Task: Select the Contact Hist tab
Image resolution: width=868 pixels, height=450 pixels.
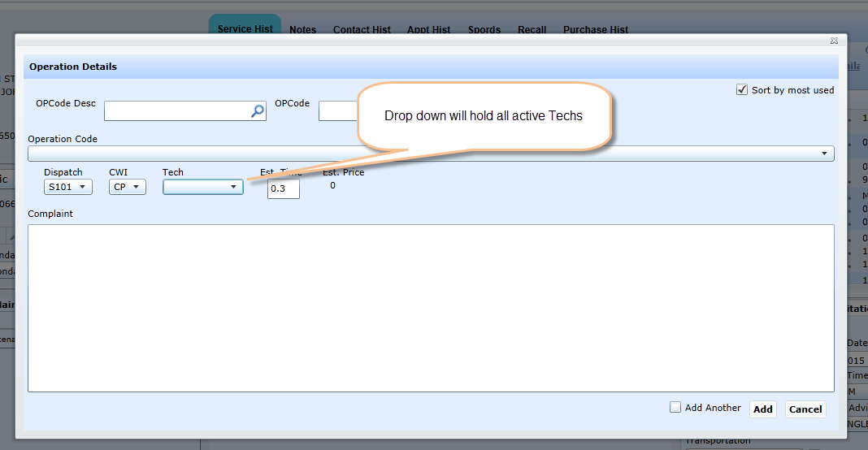Action: 362,29
